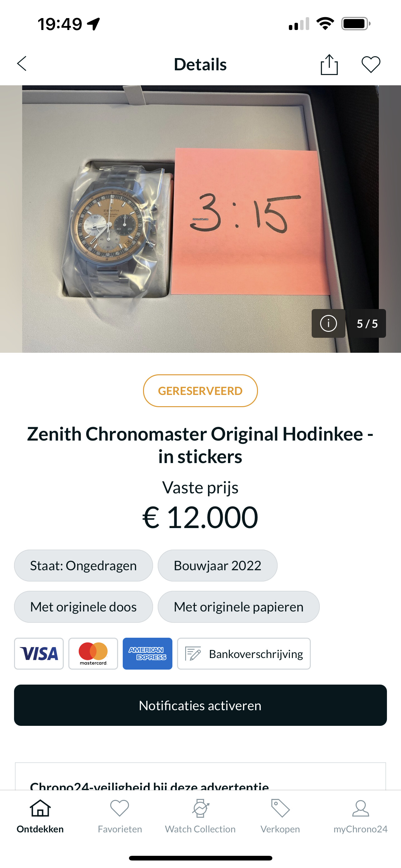Click the American Express payment icon
Viewport: 401px width, 868px height.
point(147,653)
